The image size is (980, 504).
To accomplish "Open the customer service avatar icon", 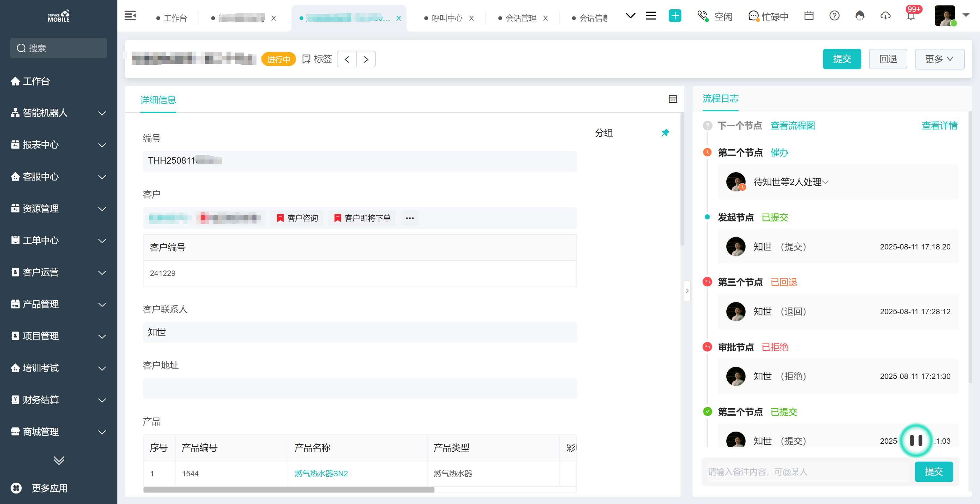I will pyautogui.click(x=860, y=16).
